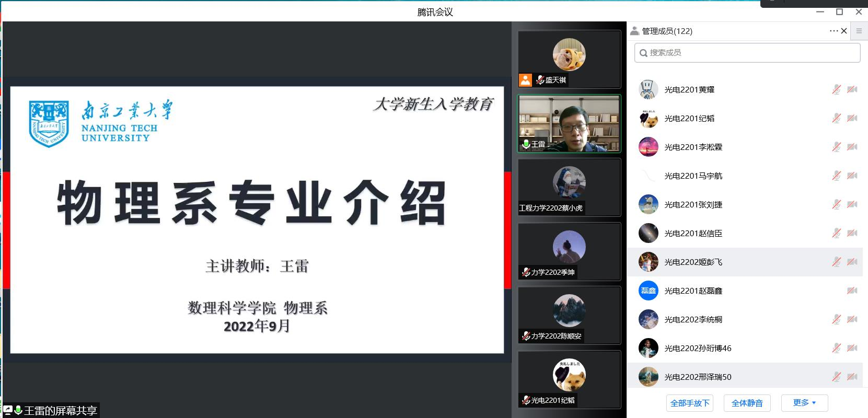Viewport: 868px width, 418px height.
Task: Expand the 更多 dropdown at panel bottom
Action: coord(804,403)
